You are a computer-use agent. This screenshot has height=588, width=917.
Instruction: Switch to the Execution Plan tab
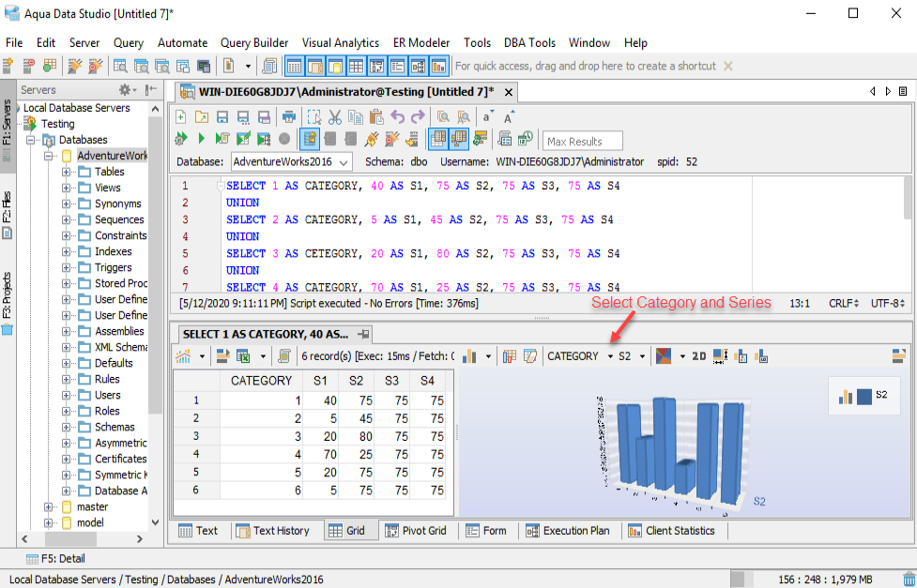click(567, 531)
